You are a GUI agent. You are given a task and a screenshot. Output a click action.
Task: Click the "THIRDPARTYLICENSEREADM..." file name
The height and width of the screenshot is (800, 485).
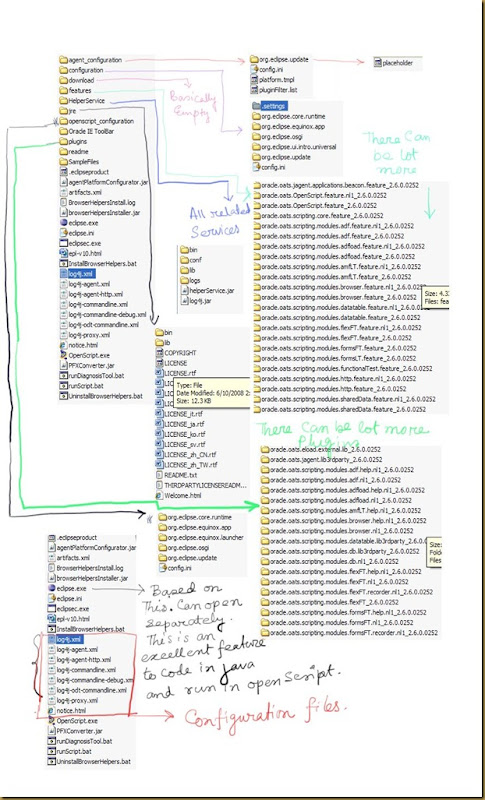tap(205, 485)
